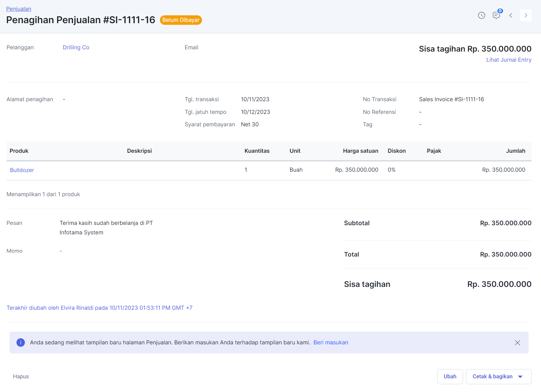Viewport: 541px width, 392px height.
Task: Click Beri masukan feedback link
Action: (x=331, y=342)
